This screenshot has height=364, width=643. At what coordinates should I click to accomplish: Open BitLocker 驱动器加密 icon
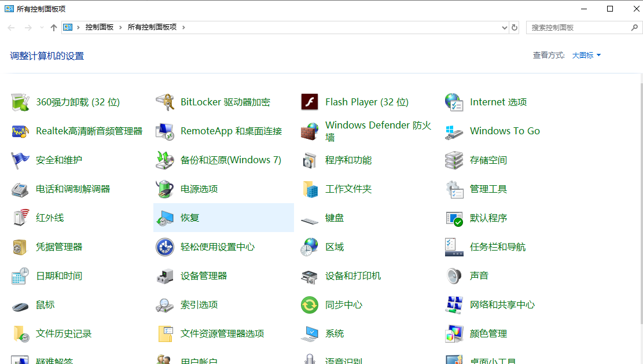pyautogui.click(x=165, y=102)
